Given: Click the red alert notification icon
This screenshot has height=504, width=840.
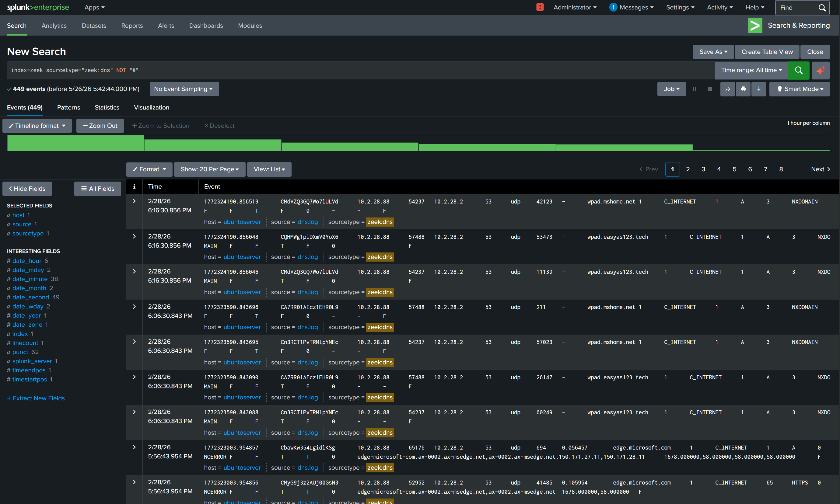Looking at the screenshot, I should click(540, 7).
